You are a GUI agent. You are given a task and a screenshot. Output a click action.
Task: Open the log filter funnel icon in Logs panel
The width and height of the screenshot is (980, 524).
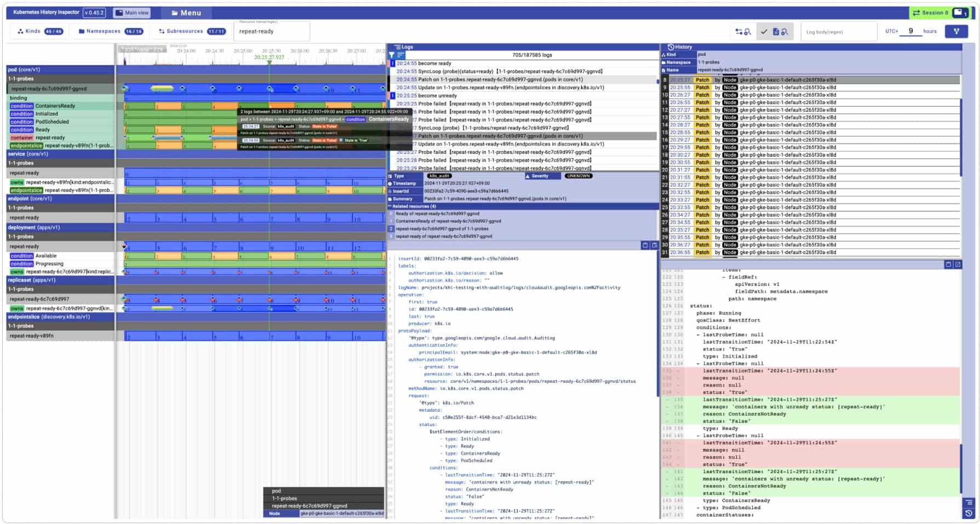[392, 54]
